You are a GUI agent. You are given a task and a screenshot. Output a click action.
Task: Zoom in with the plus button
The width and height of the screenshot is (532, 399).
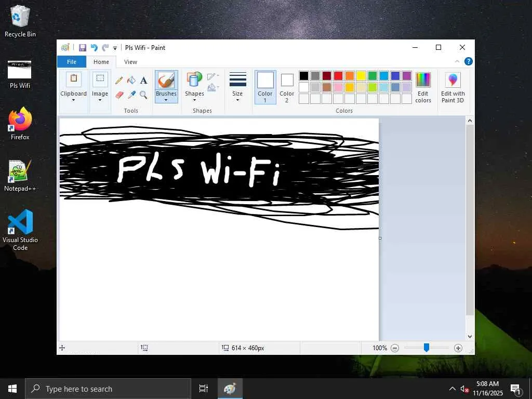click(x=458, y=348)
